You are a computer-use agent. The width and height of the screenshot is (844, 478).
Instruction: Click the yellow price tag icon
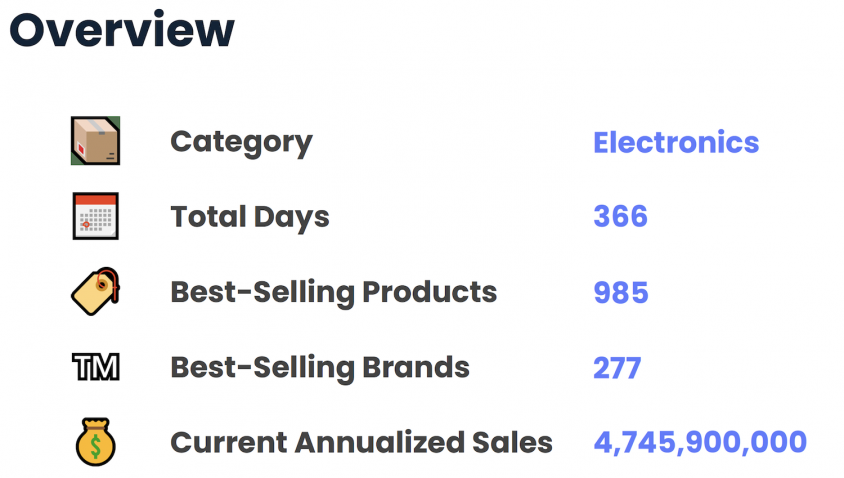point(95,291)
